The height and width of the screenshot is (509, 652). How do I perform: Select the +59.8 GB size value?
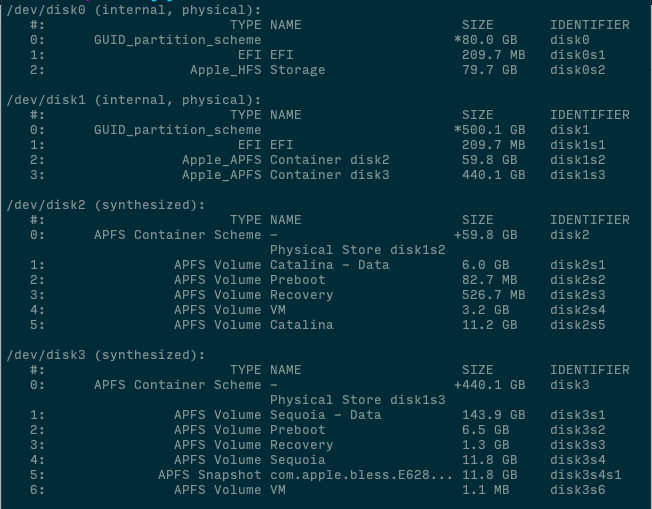486,235
